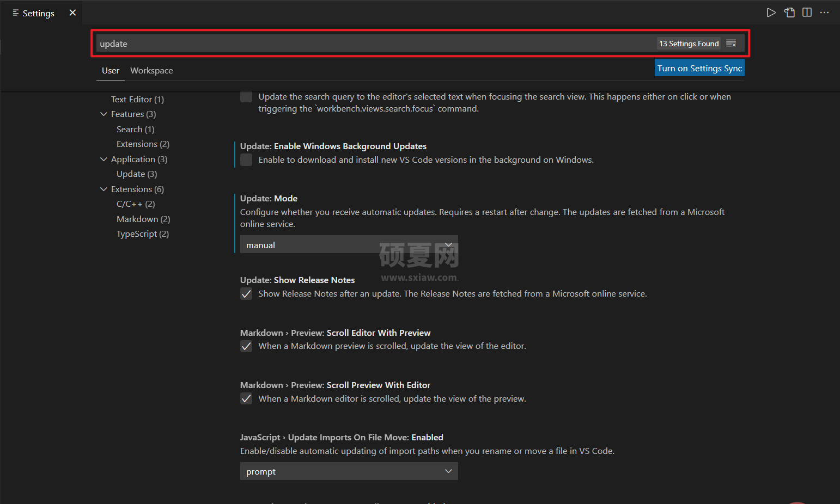Screen dimensions: 840x504
Task: Enable Windows Background Updates checkbox
Action: (246, 160)
